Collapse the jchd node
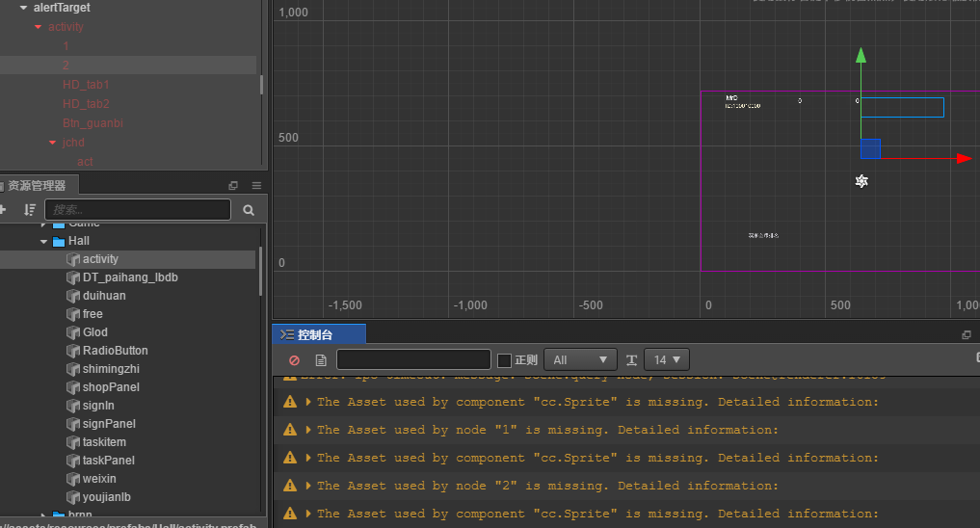 (x=52, y=143)
